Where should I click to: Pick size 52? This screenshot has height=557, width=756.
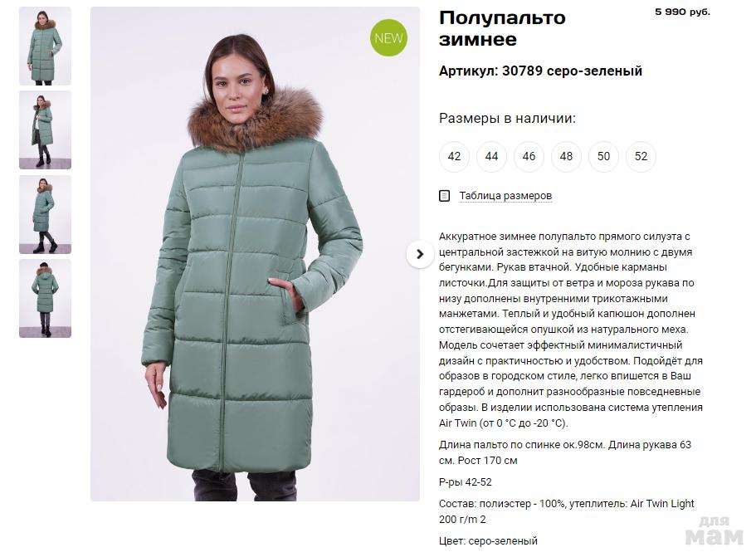click(641, 156)
